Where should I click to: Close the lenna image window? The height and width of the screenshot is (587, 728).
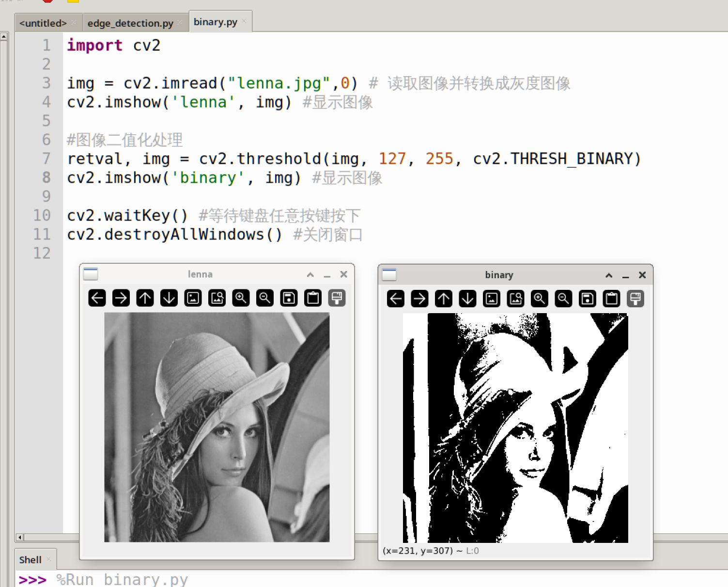tap(344, 274)
